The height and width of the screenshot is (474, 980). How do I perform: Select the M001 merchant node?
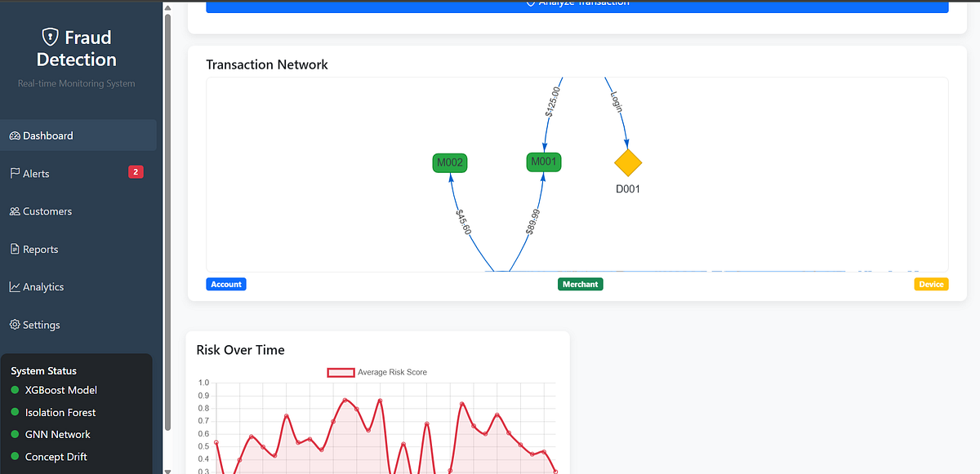pos(543,162)
